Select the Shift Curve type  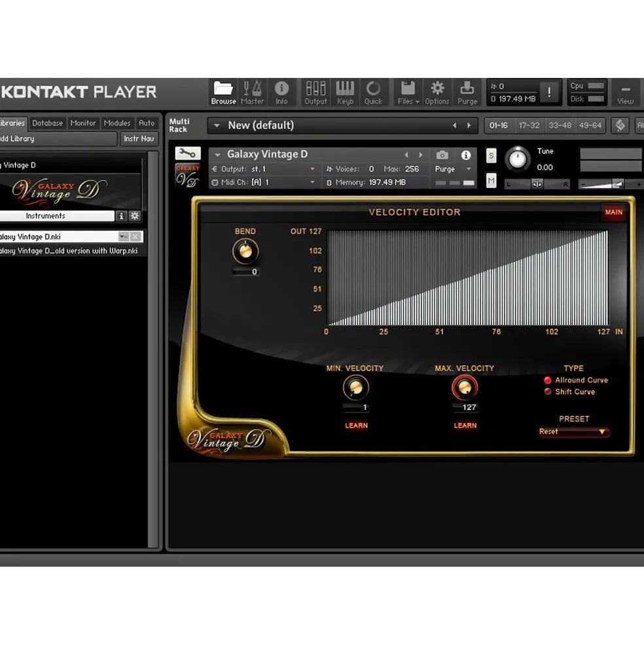[569, 392]
